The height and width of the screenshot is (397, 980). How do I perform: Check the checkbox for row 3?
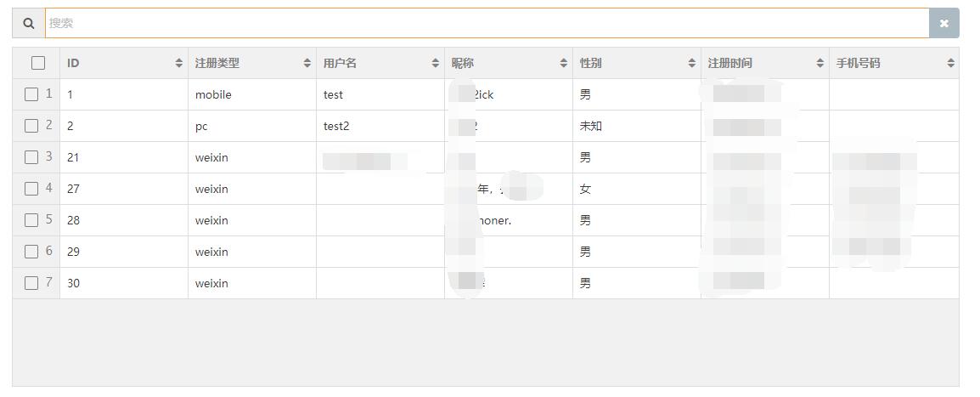(x=31, y=157)
